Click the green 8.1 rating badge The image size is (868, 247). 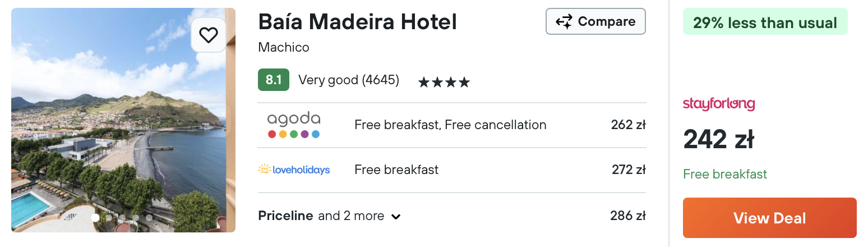(274, 80)
